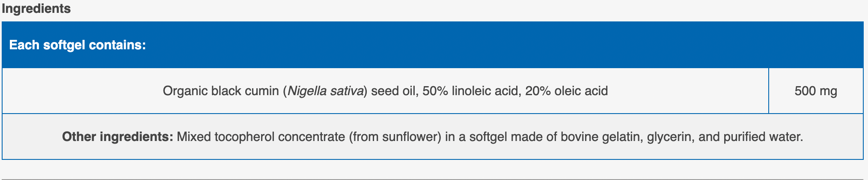Click the "(from sunflower)" text
The image size is (868, 180).
[395, 137]
